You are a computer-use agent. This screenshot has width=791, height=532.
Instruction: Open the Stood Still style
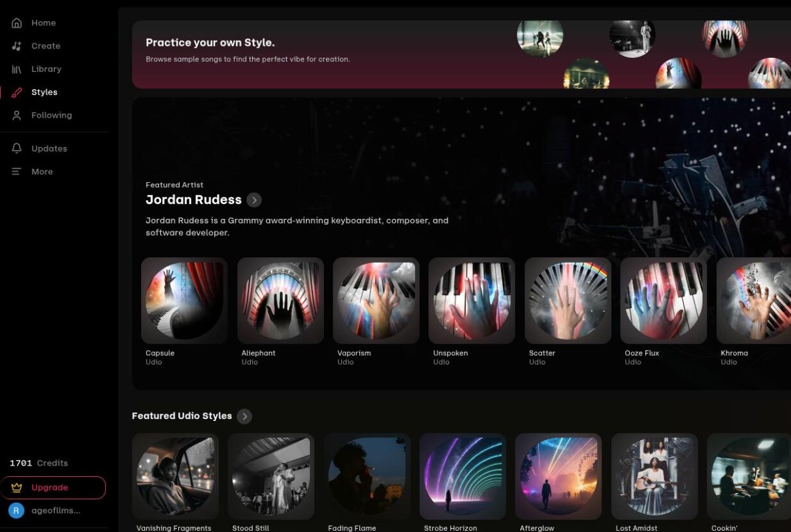(271, 476)
